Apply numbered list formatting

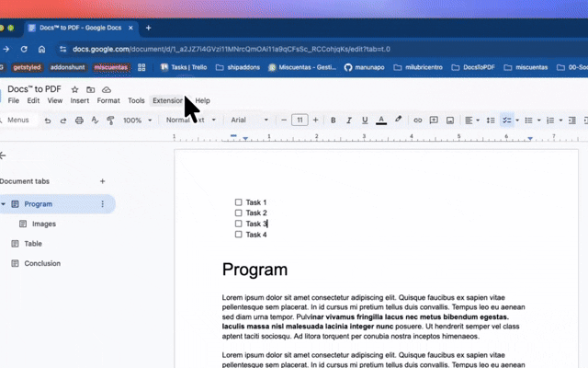[550, 121]
